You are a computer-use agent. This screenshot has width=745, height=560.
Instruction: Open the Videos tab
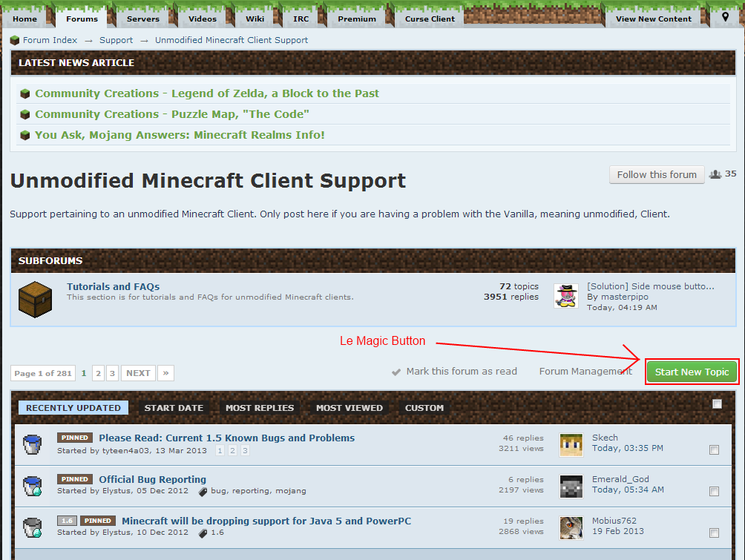coord(203,19)
